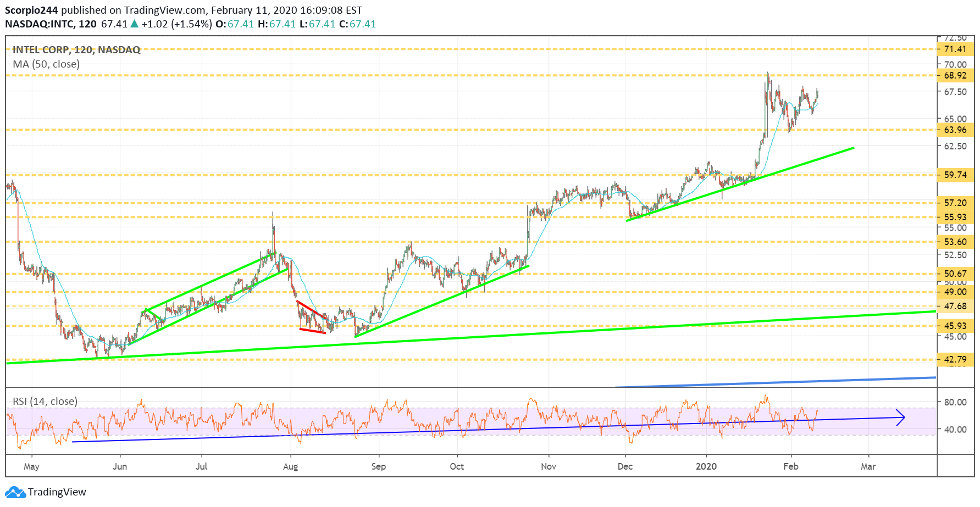980x507 pixels.
Task: Click the Scorpio244 author name
Action: [x=31, y=10]
